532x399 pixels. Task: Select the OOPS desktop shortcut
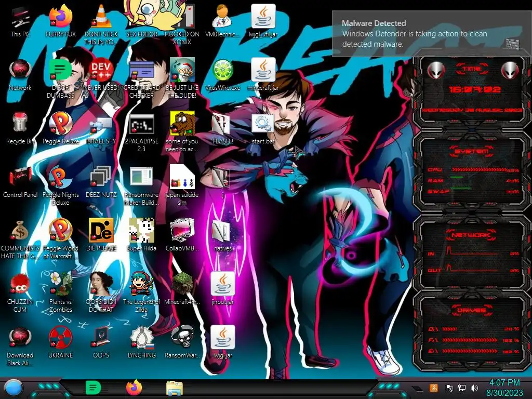coord(101,343)
